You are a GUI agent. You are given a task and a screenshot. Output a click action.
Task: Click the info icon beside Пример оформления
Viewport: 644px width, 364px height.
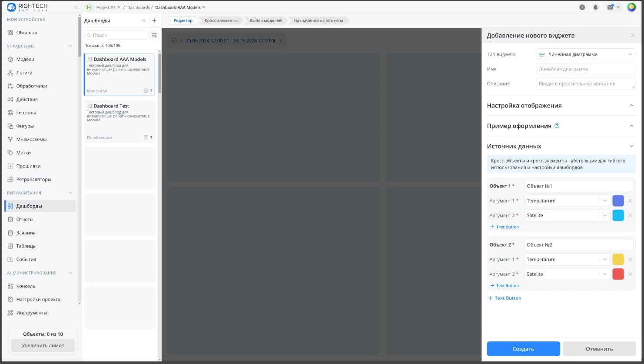pyautogui.click(x=557, y=126)
